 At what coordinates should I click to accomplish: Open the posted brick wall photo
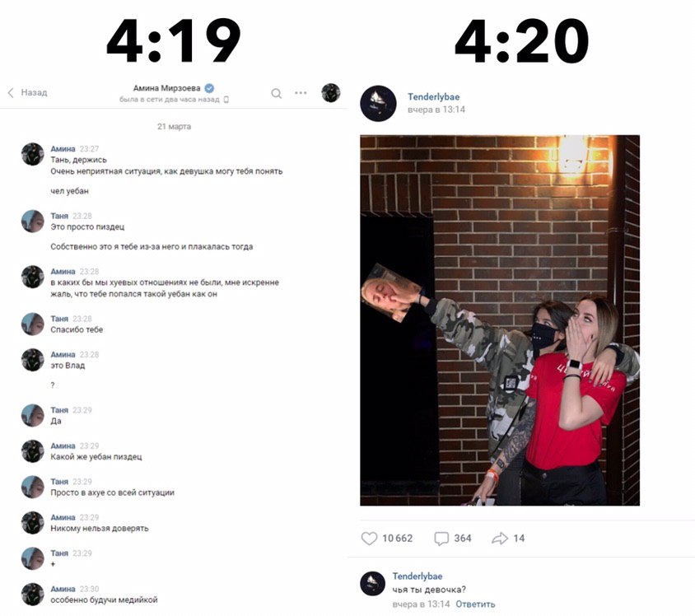tap(500, 320)
